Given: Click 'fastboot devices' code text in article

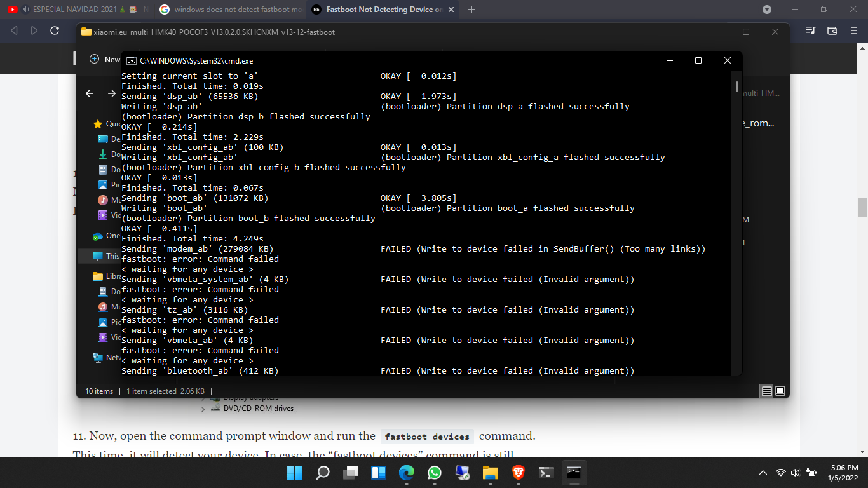Looking at the screenshot, I should [427, 437].
